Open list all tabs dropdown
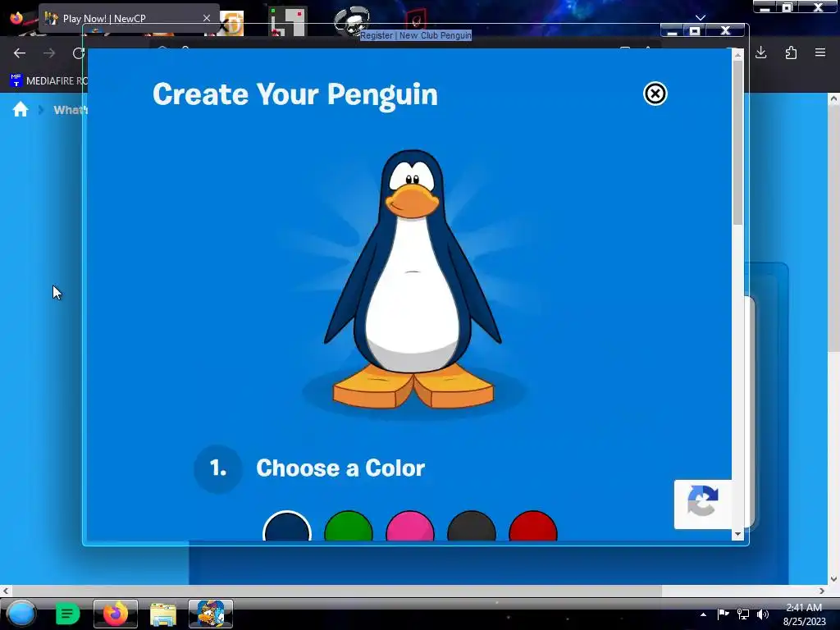The height and width of the screenshot is (630, 840). 701,18
